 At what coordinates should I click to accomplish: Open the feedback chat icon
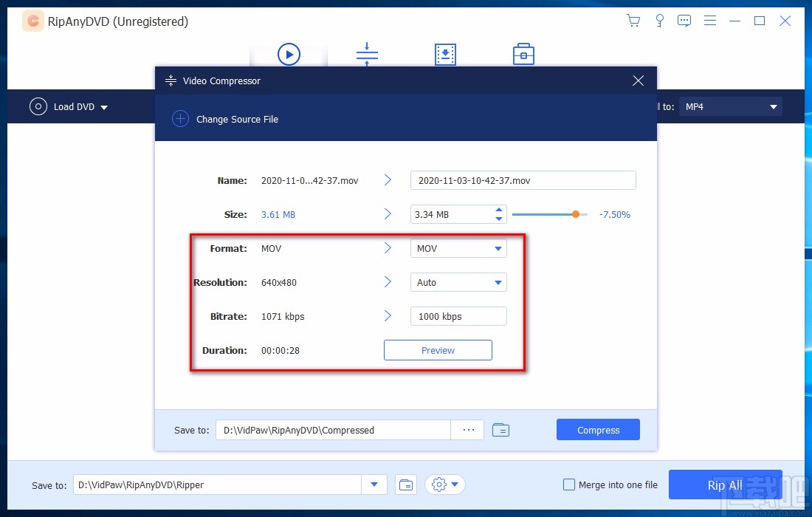pyautogui.click(x=684, y=21)
